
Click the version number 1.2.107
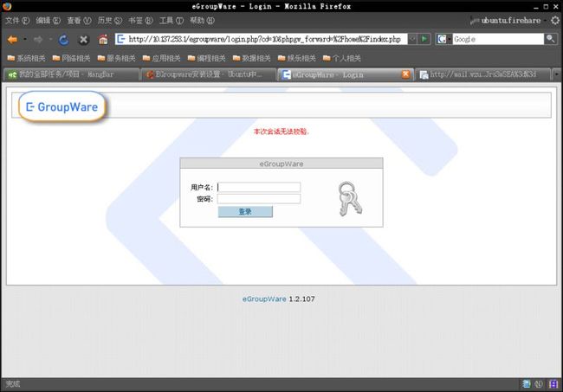pos(301,299)
